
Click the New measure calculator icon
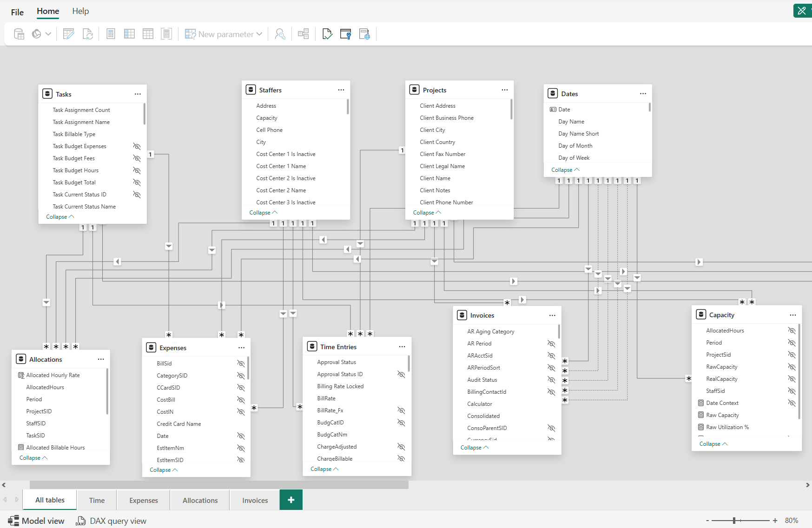[x=111, y=34]
